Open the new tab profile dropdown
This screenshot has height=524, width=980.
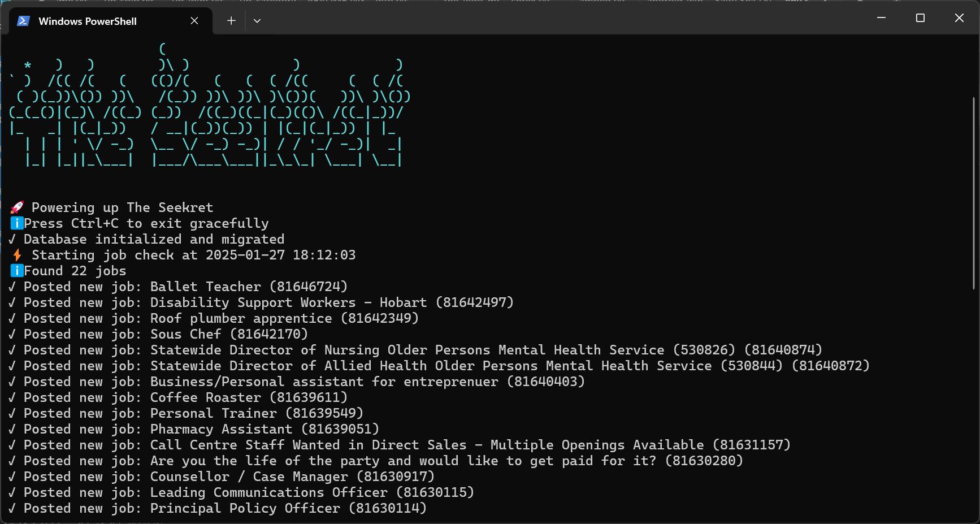click(x=257, y=21)
